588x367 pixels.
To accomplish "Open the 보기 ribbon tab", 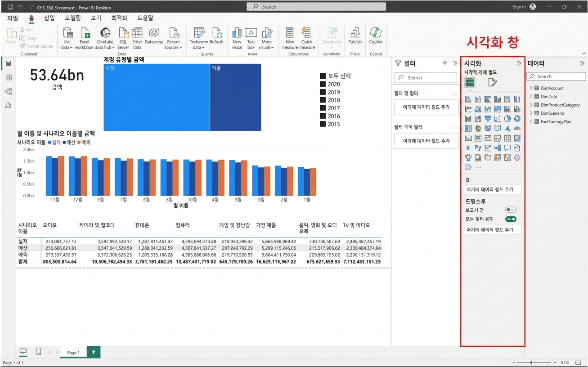I will point(96,18).
